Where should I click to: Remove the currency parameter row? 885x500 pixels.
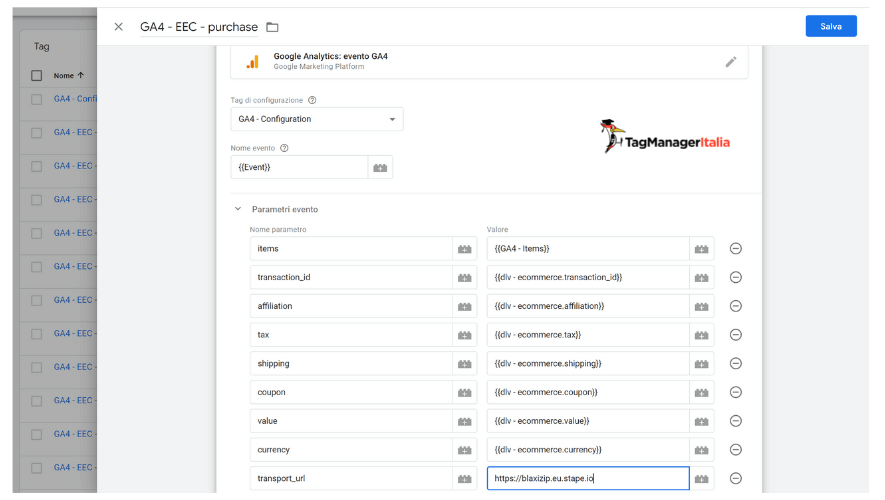coord(735,450)
